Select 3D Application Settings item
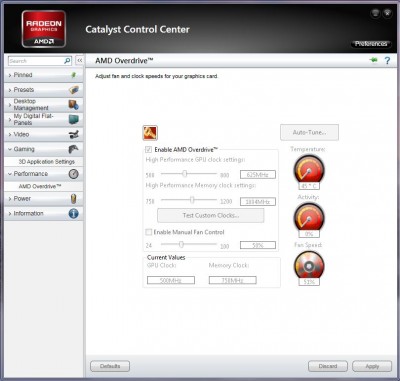This screenshot has width=400, height=381. pos(47,162)
